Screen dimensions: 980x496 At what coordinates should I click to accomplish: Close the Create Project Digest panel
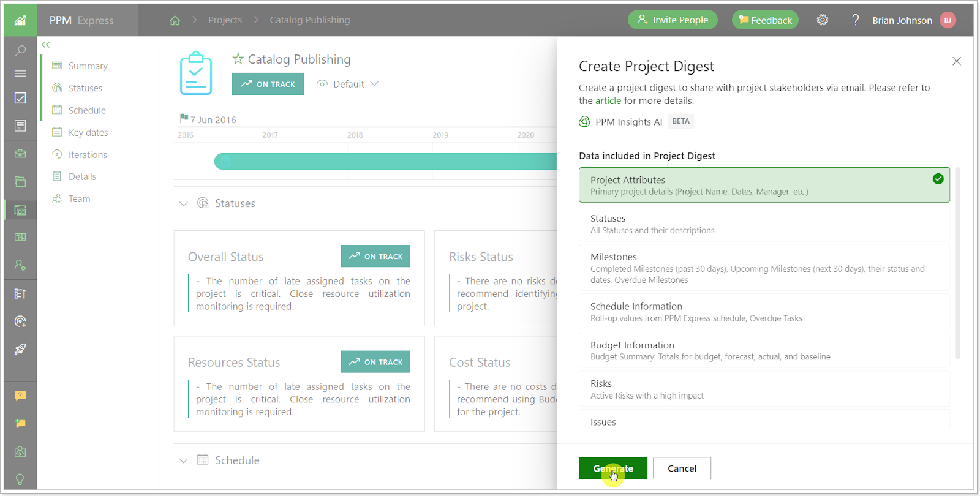click(x=957, y=61)
